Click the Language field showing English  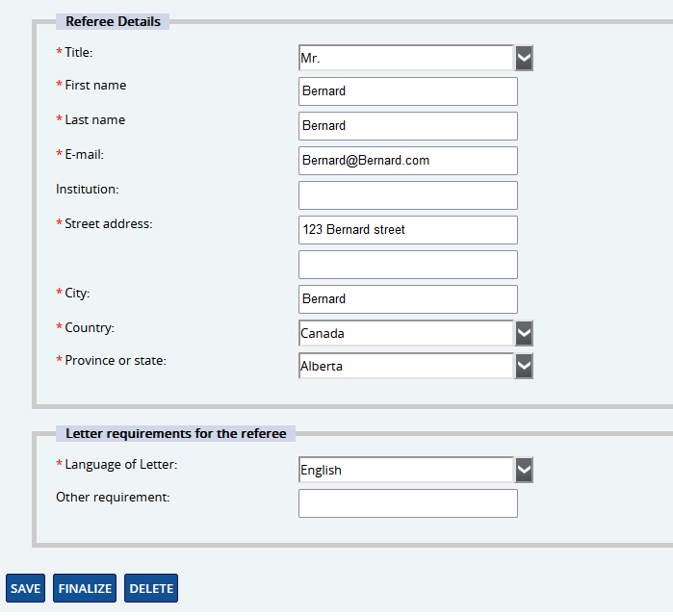pyautogui.click(x=405, y=470)
